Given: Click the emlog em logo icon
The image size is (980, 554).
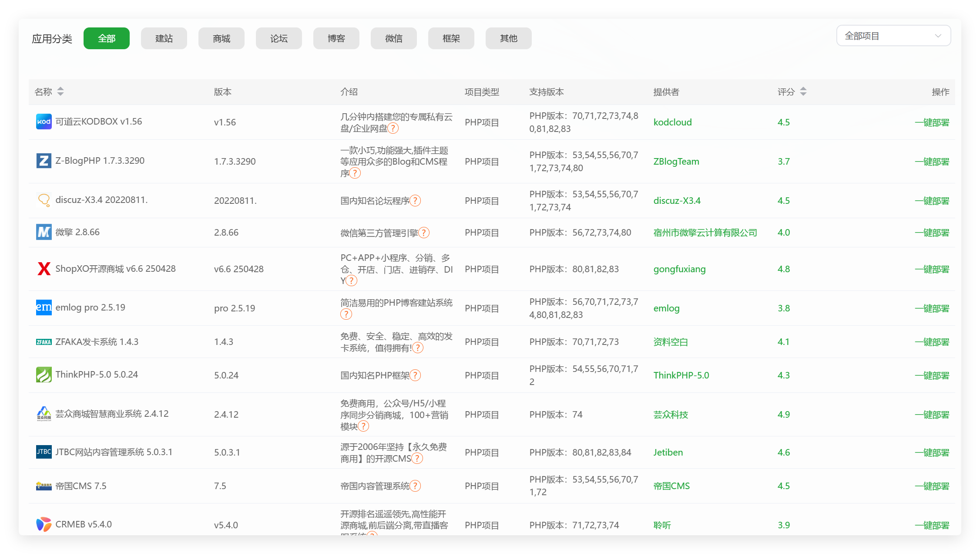Looking at the screenshot, I should (x=44, y=307).
